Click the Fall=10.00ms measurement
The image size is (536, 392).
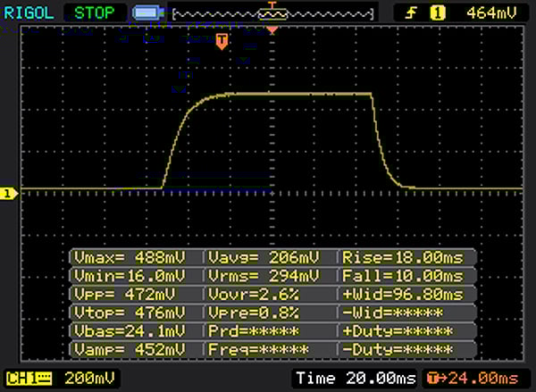403,276
